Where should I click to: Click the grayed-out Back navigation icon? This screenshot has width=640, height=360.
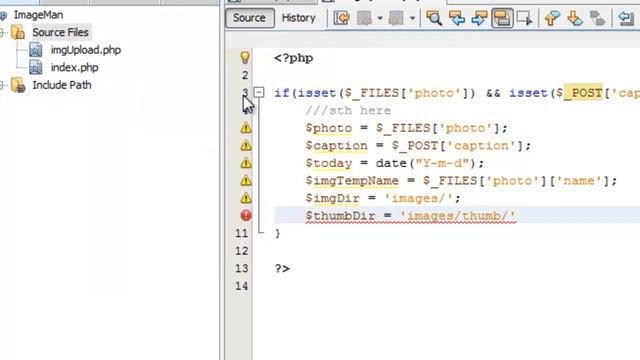point(364,18)
